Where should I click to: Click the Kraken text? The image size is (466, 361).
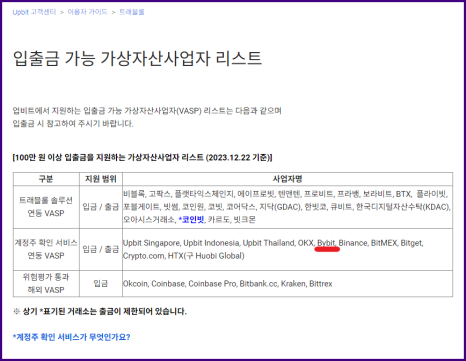[x=293, y=284]
